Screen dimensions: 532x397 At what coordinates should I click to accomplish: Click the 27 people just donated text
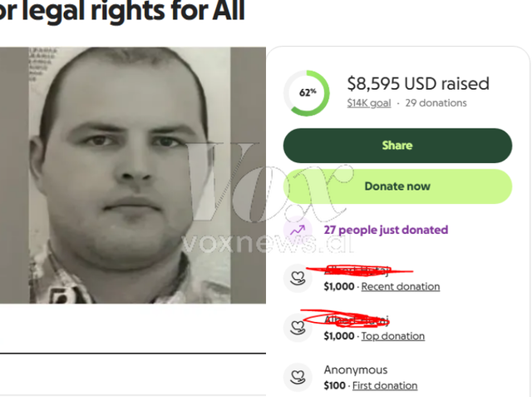coord(386,230)
